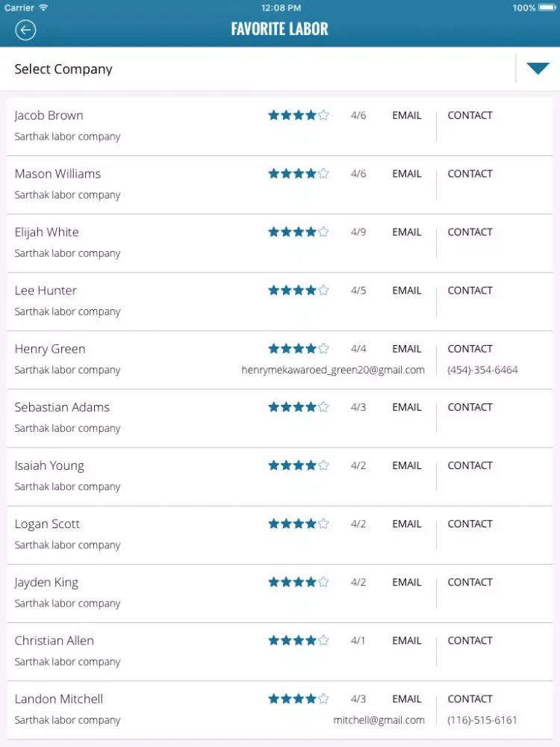Call the (116)-515-6161 phone number
The width and height of the screenshot is (560, 747).
coord(482,720)
